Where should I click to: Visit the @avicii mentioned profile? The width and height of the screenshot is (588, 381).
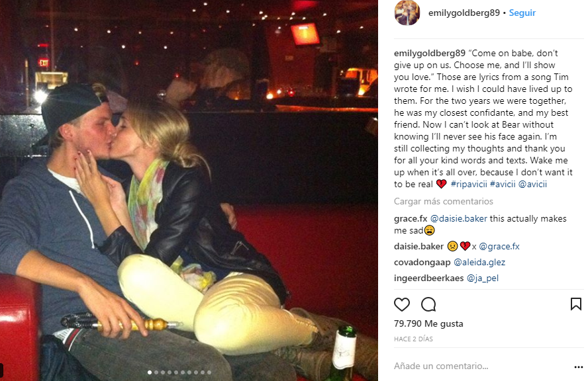532,184
